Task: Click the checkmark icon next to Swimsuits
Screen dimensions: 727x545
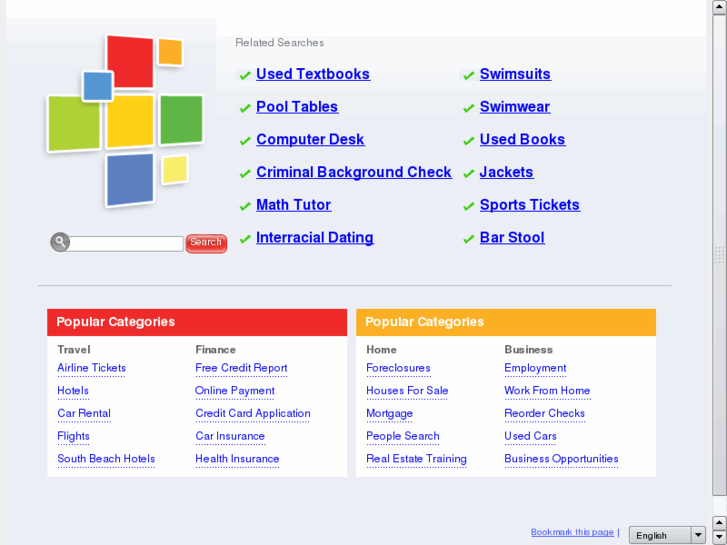Action: pyautogui.click(x=468, y=75)
